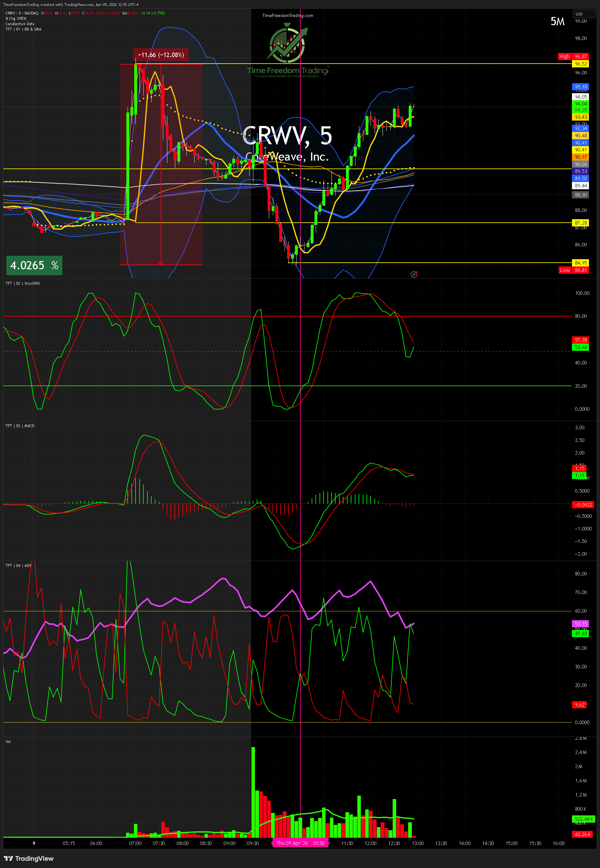The image size is (600, 868).
Task: Click the yellow 87.28 price level label
Action: pos(580,223)
